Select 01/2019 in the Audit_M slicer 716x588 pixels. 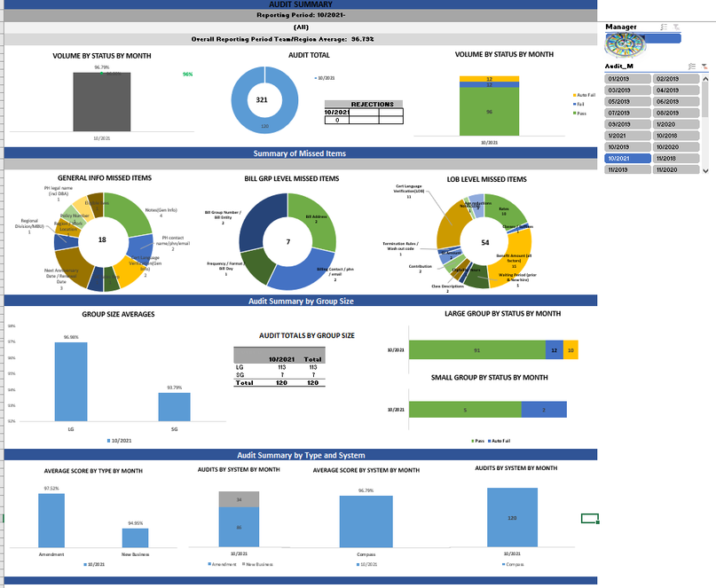click(x=627, y=79)
